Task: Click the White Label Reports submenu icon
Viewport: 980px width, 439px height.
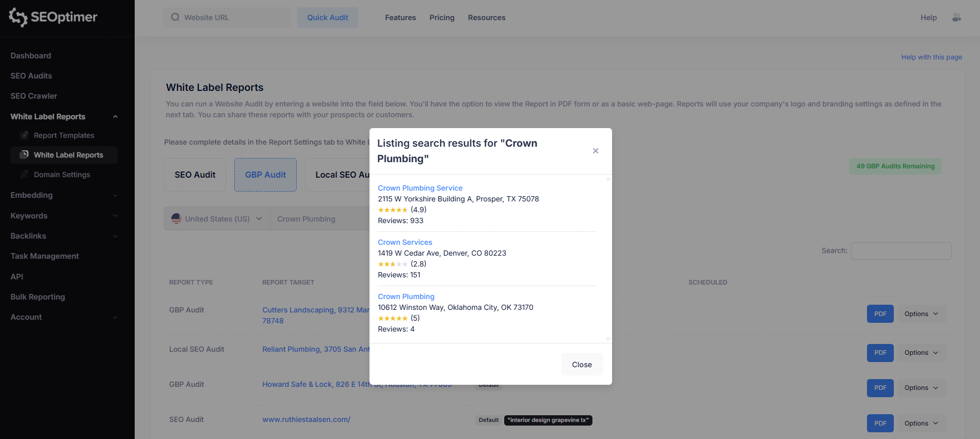Action: pyautogui.click(x=24, y=155)
